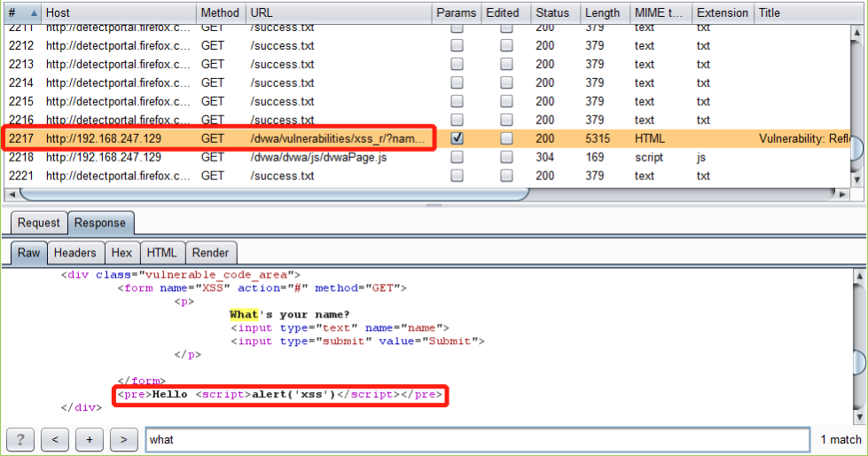868x456 pixels.
Task: Click status 304 in row 2218
Action: point(545,157)
